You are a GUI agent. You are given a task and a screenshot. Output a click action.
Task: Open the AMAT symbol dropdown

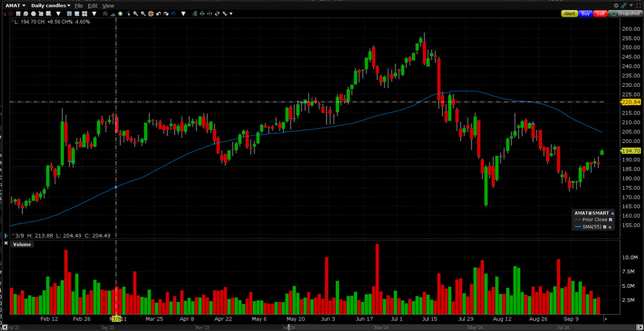coord(16,5)
